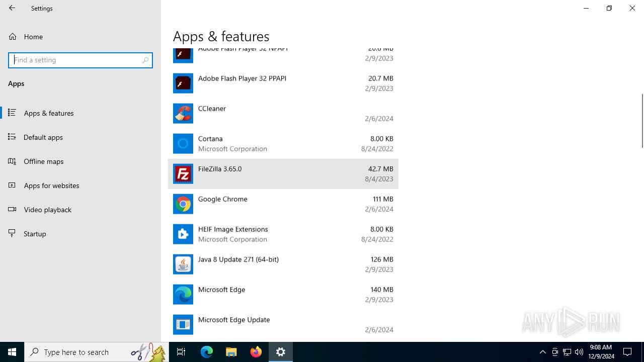This screenshot has width=644, height=362.
Task: Open the notification Action Center
Action: point(628,352)
